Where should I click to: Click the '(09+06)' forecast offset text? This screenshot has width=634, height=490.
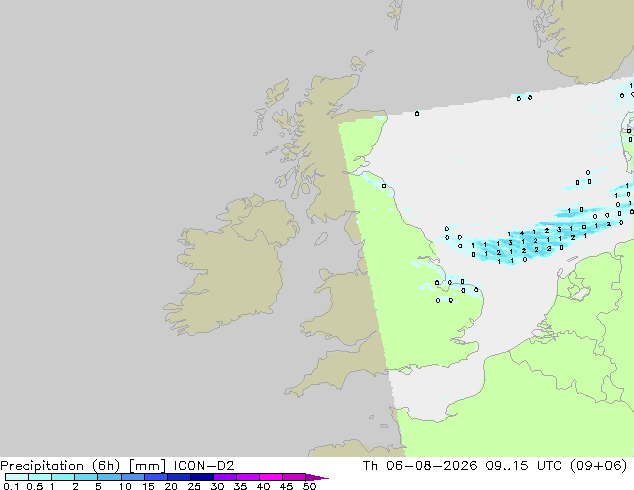[x=598, y=466]
